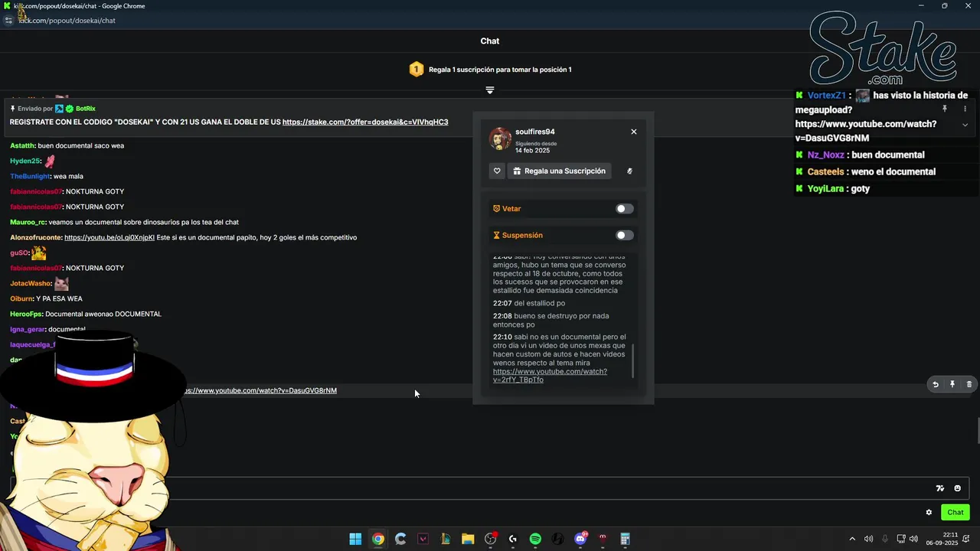Click the chat message input field
This screenshot has height=551, width=980.
490,488
